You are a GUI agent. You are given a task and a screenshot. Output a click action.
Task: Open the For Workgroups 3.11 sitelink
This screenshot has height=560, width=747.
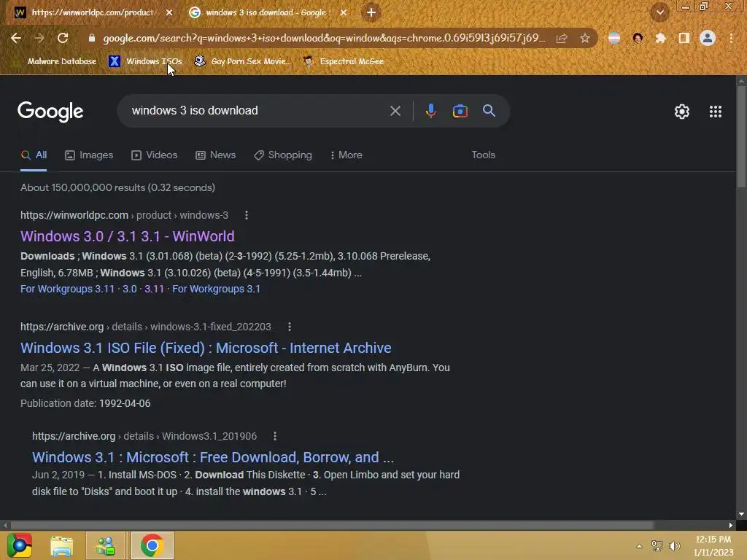[x=68, y=289]
